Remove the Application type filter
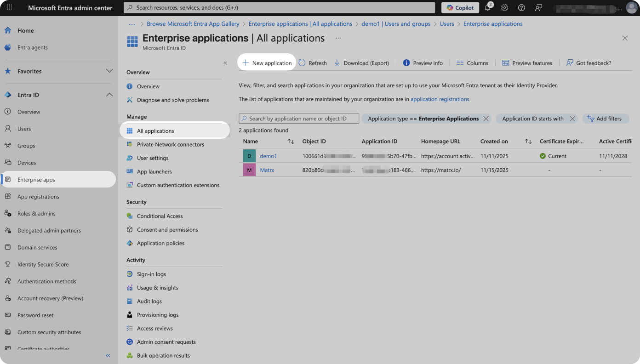 [486, 119]
